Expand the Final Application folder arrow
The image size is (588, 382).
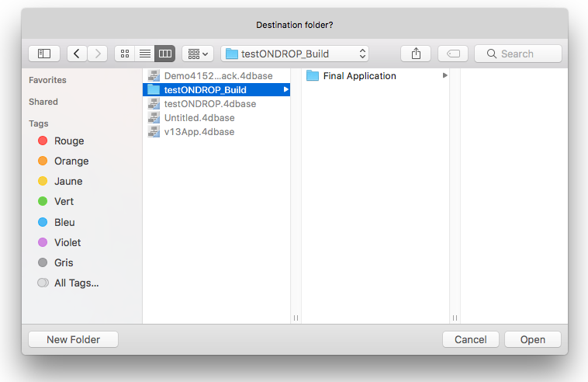445,75
